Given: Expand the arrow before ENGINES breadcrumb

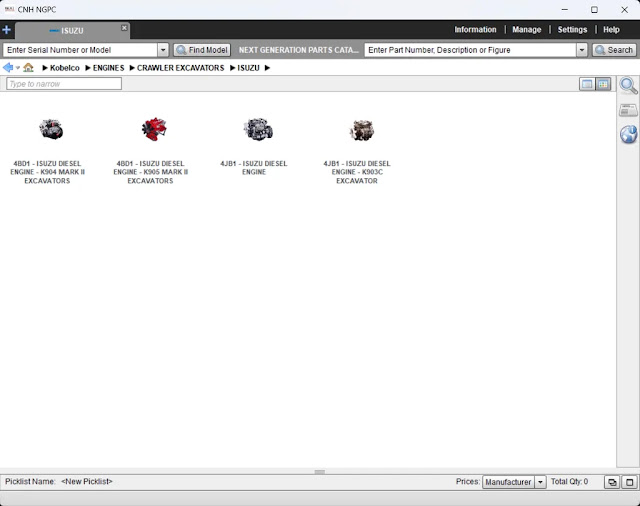Looking at the screenshot, I should pyautogui.click(x=88, y=68).
